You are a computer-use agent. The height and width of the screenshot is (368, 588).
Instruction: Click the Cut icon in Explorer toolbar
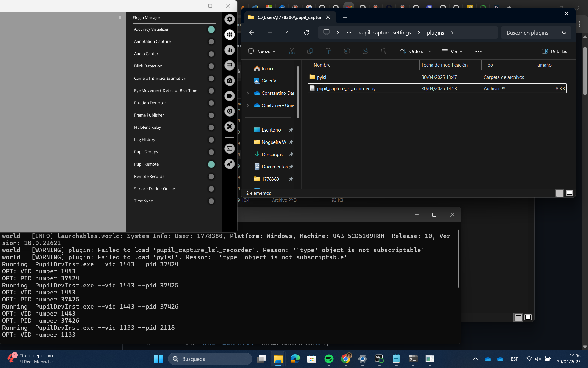tap(292, 51)
